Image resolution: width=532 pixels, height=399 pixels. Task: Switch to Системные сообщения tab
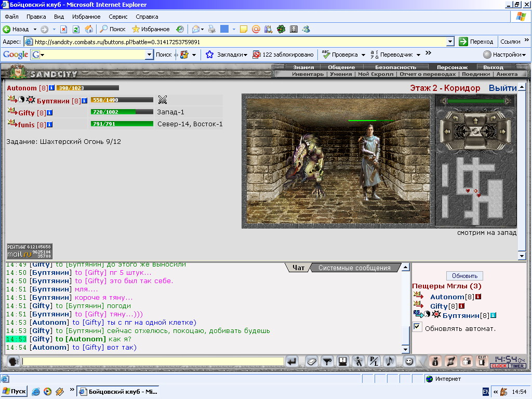[x=354, y=268]
